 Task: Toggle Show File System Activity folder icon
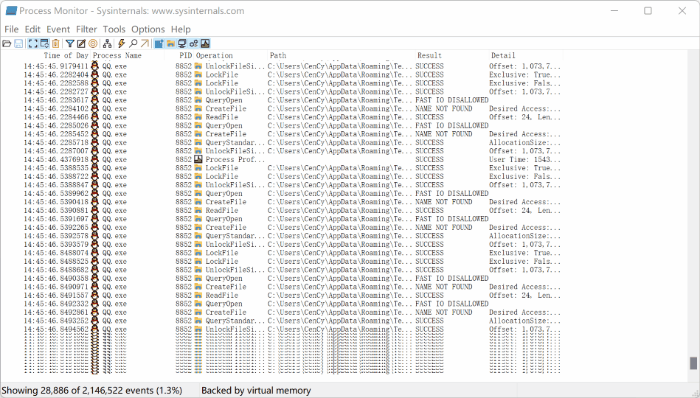[171, 43]
